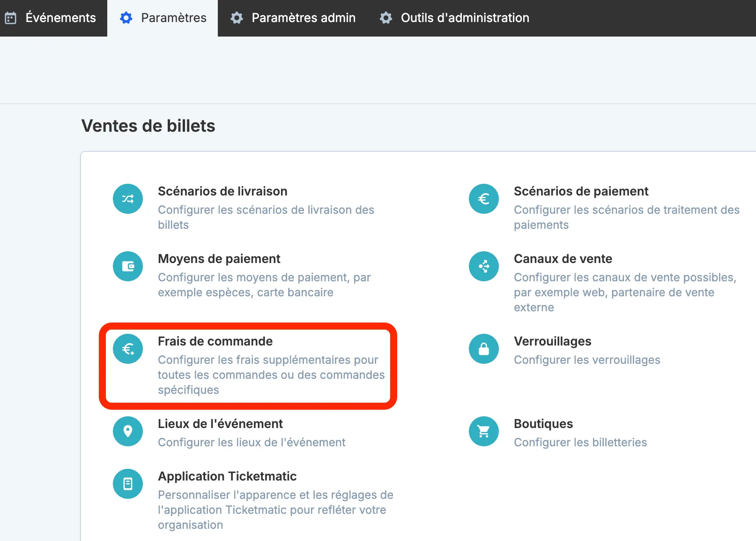
Task: Click 'Configurer les scénarios de traitement des paiements'
Action: point(627,218)
